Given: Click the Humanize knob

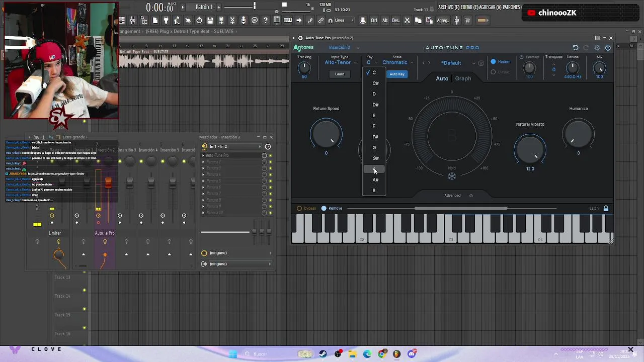Looking at the screenshot, I should 578,134.
